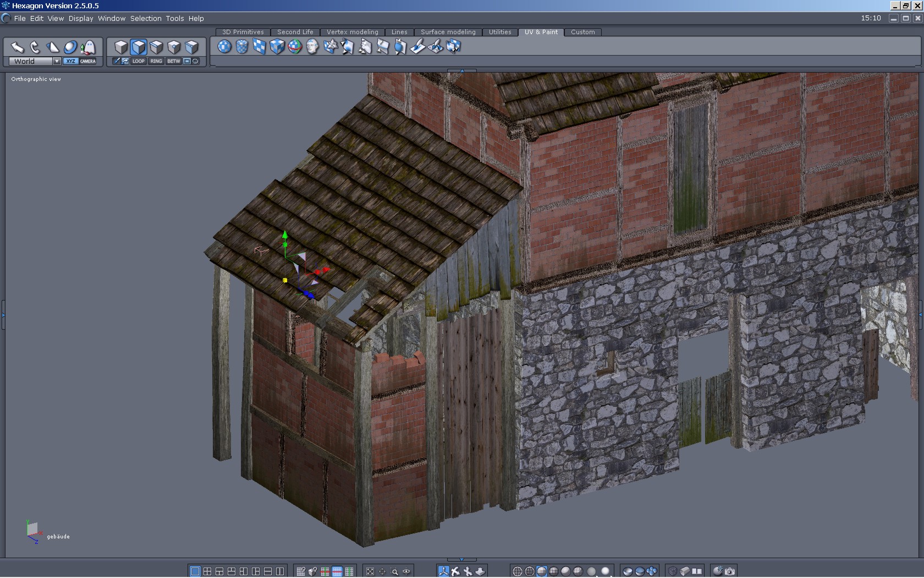Screen dimensions: 924x578
Task: Open the Selection menu
Action: coord(146,18)
